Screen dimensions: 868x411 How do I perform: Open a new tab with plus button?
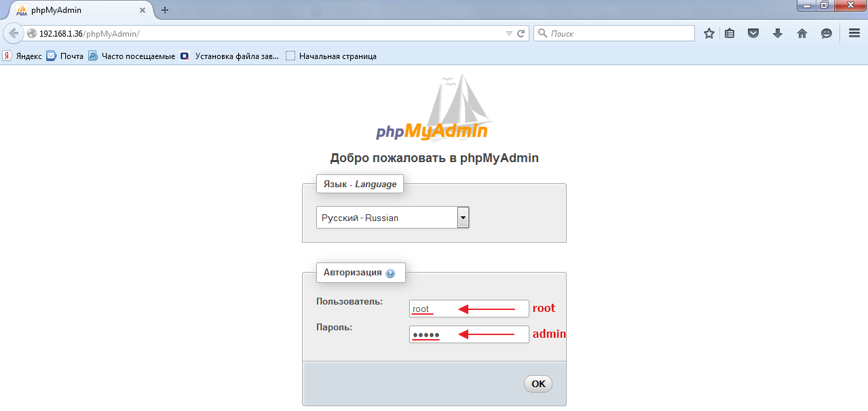165,10
